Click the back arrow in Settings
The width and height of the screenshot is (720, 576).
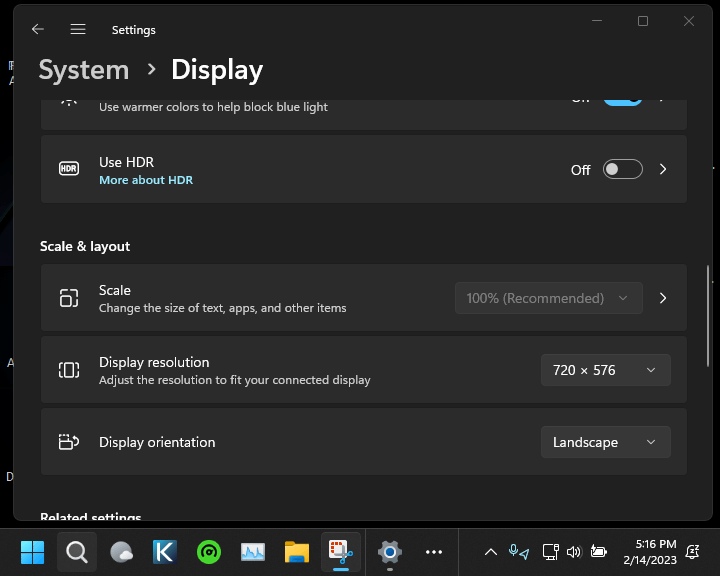coord(38,30)
